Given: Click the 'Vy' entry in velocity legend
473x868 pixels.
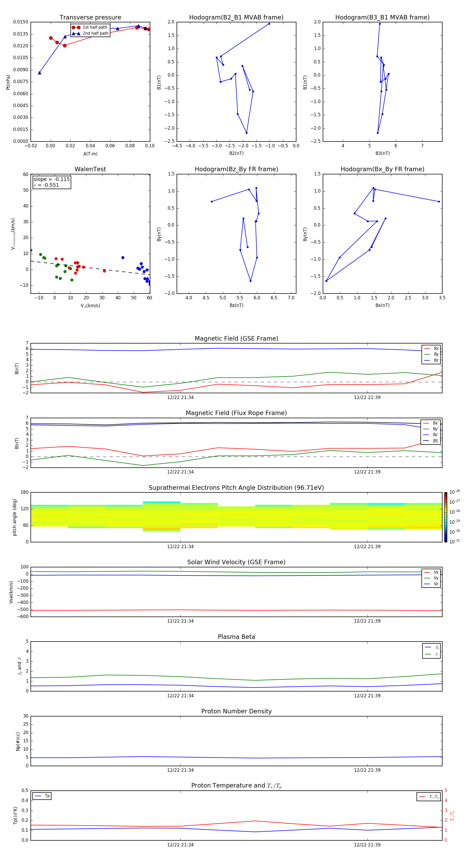Looking at the screenshot, I should [x=431, y=578].
